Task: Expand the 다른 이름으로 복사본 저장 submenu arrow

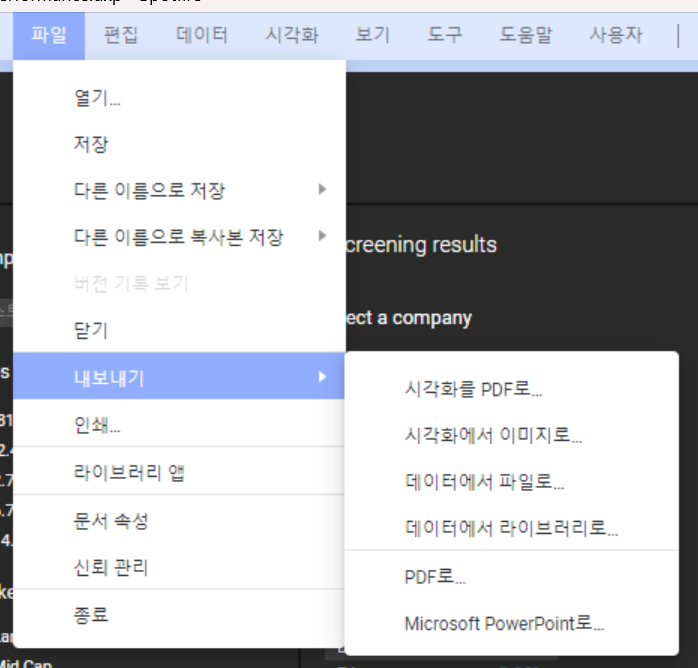Action: pos(322,236)
